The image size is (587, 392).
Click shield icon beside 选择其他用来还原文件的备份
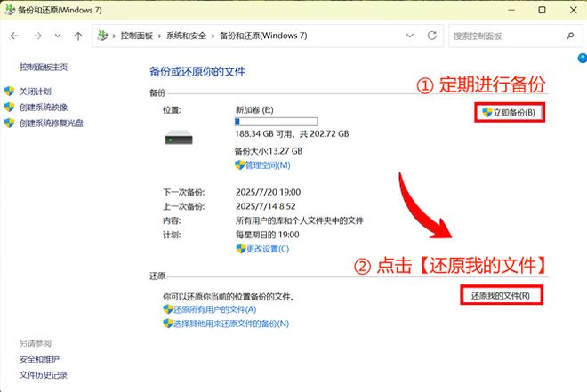[168, 324]
